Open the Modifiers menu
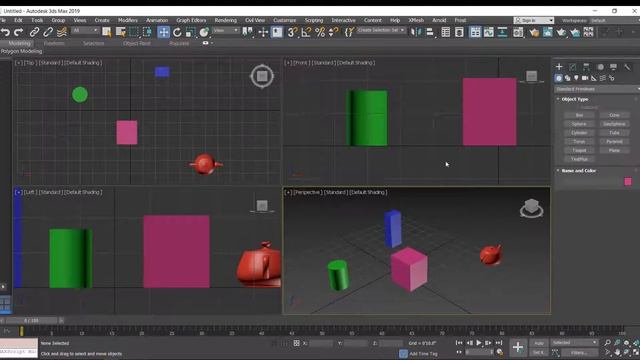Image resolution: width=640 pixels, height=360 pixels. tap(127, 20)
